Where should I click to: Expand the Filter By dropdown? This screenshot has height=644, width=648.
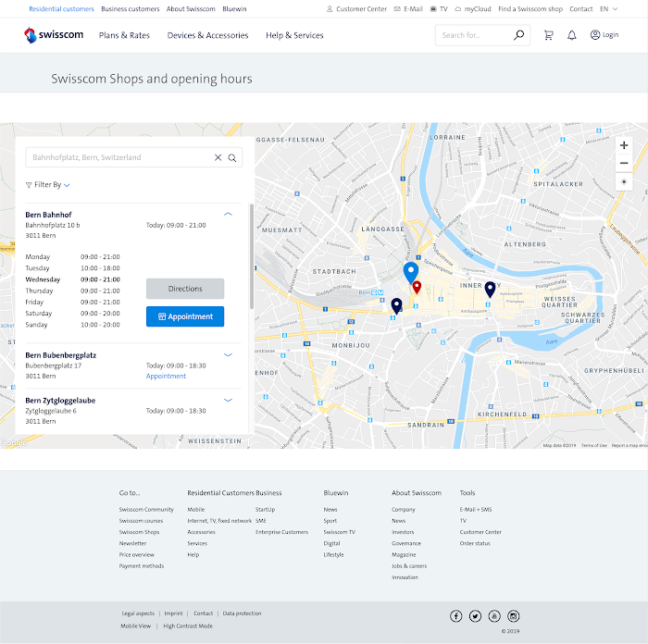(x=47, y=185)
